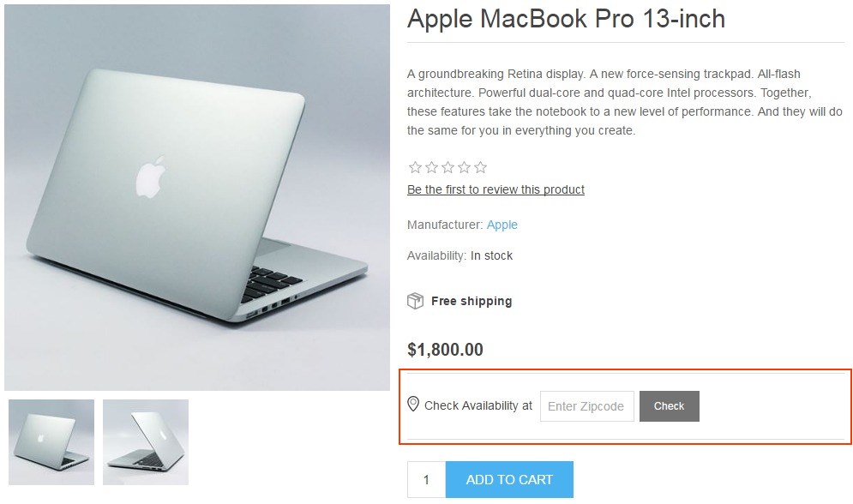
Task: Click the third rating star
Action: coord(448,167)
